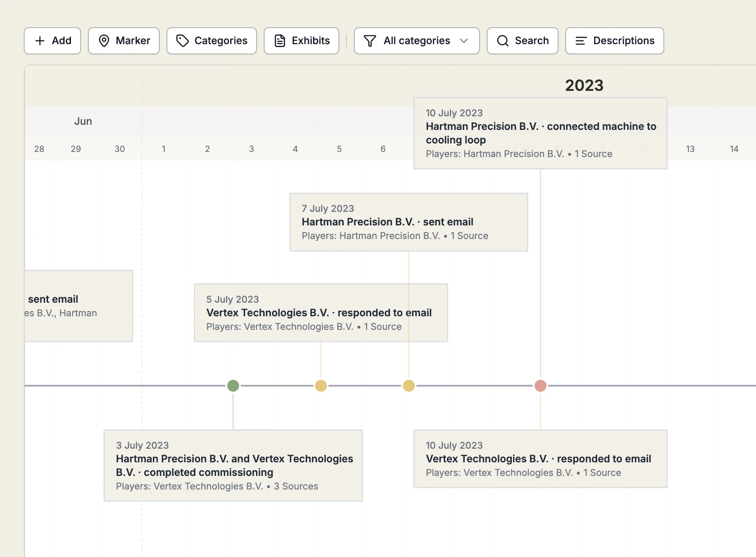Select the red 10 July timeline dot
The width and height of the screenshot is (756, 557).
[540, 385]
